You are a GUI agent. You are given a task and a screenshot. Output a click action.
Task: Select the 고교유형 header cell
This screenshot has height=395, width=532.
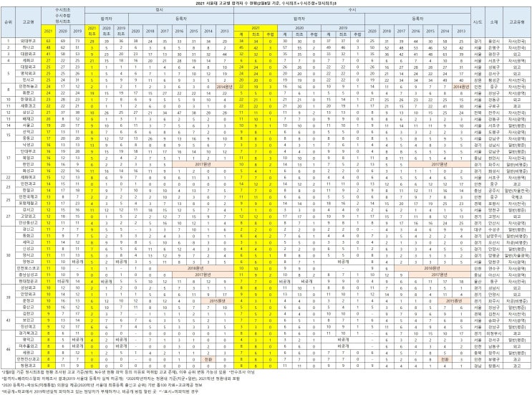tap(517, 22)
